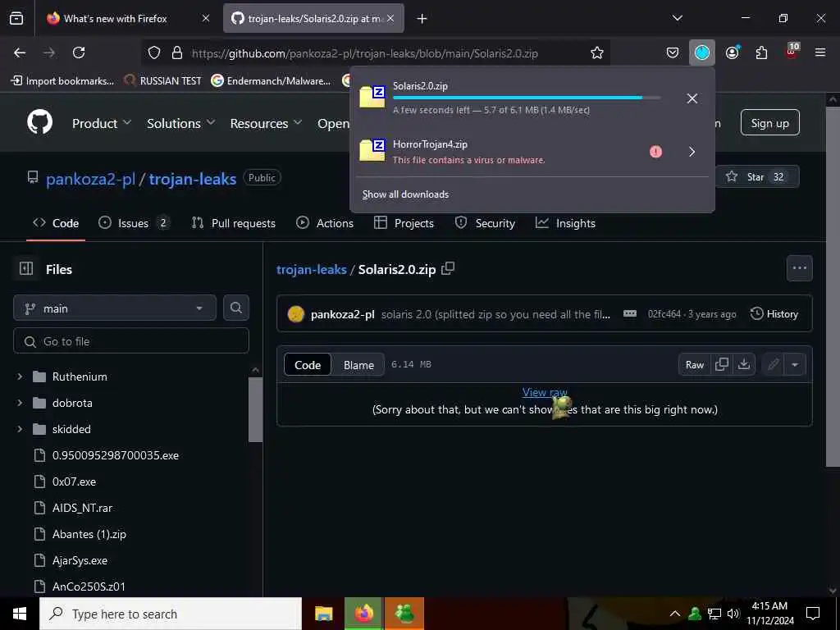Open the Security tab

485,223
